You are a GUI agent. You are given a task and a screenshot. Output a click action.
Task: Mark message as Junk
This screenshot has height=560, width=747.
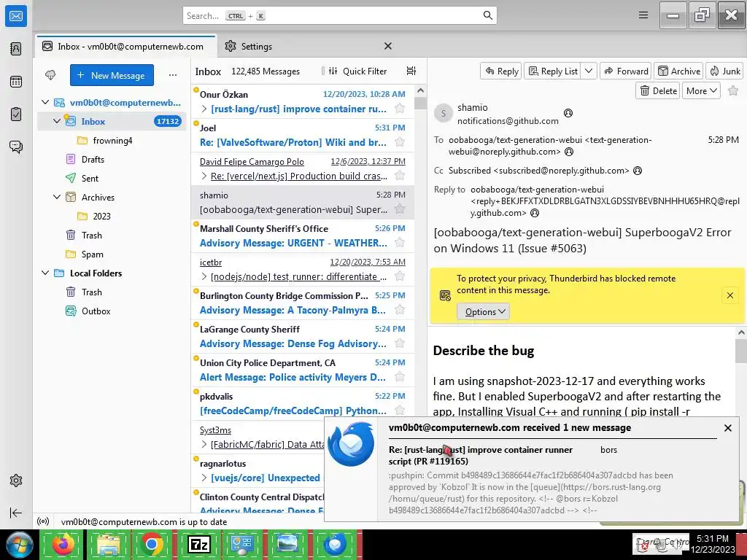[725, 71]
